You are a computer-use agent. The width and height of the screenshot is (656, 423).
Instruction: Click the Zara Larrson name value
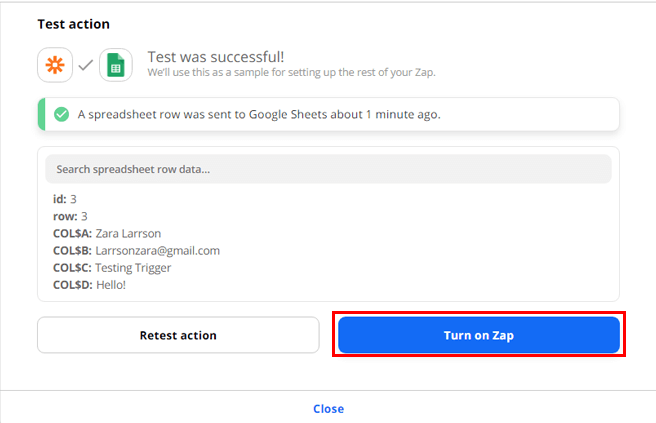128,234
